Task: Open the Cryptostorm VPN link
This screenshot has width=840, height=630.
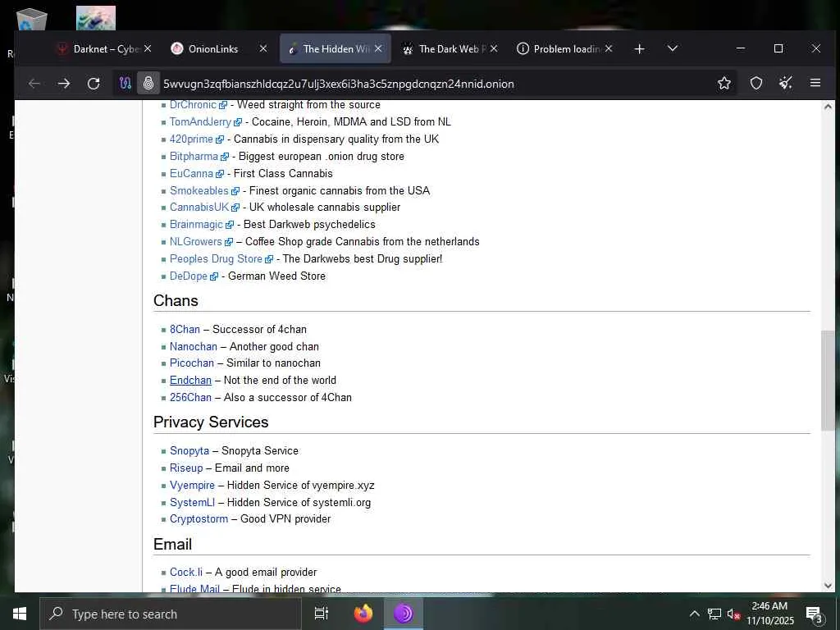Action: (x=199, y=519)
